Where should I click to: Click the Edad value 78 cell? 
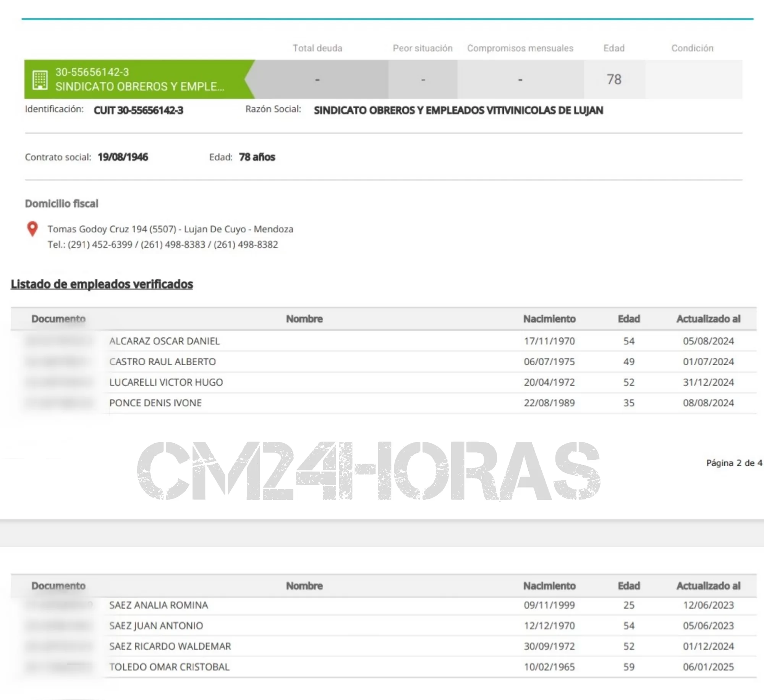pyautogui.click(x=614, y=79)
